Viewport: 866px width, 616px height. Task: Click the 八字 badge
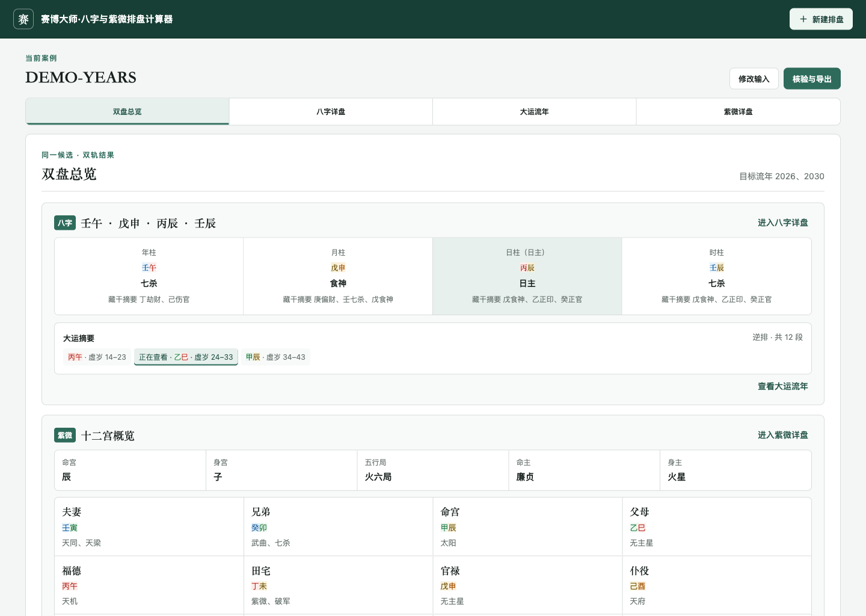pyautogui.click(x=65, y=223)
